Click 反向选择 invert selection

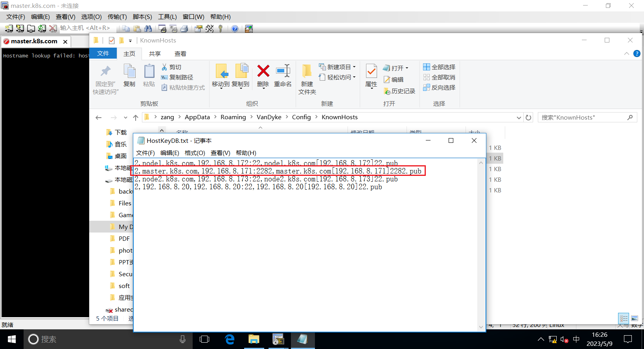[x=439, y=87]
